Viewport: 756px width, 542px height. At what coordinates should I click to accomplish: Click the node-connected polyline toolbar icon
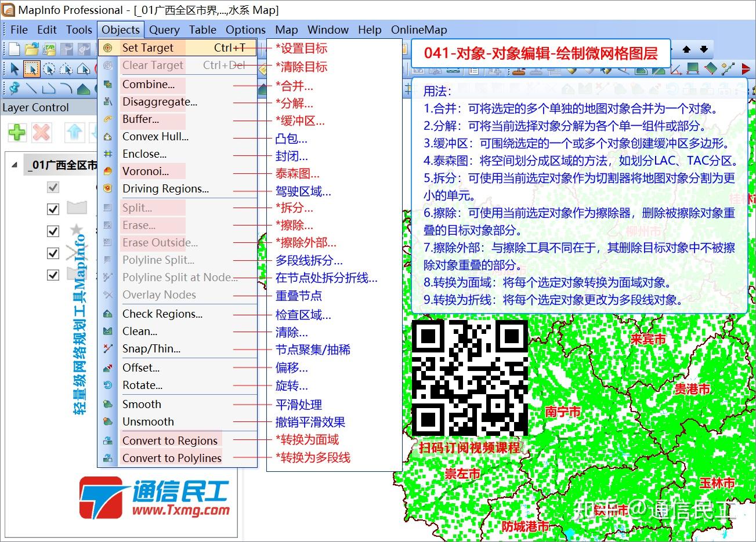click(x=728, y=70)
